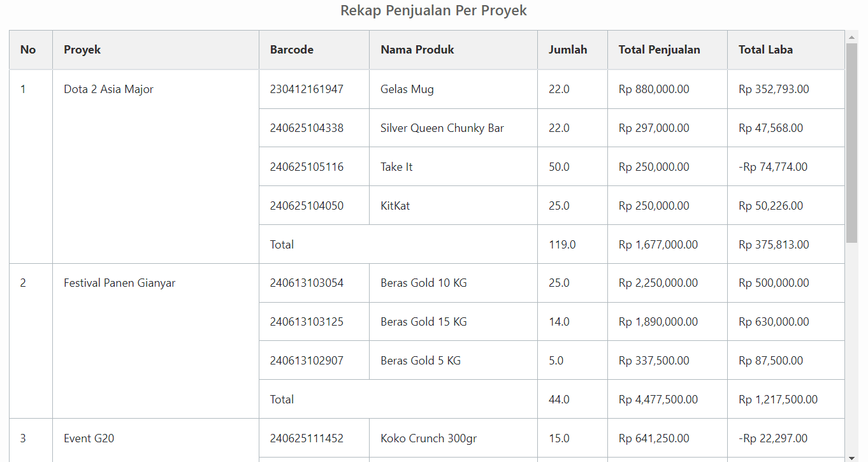The image size is (868, 462).
Task: Select the Total Penjualan column header
Action: 659,50
